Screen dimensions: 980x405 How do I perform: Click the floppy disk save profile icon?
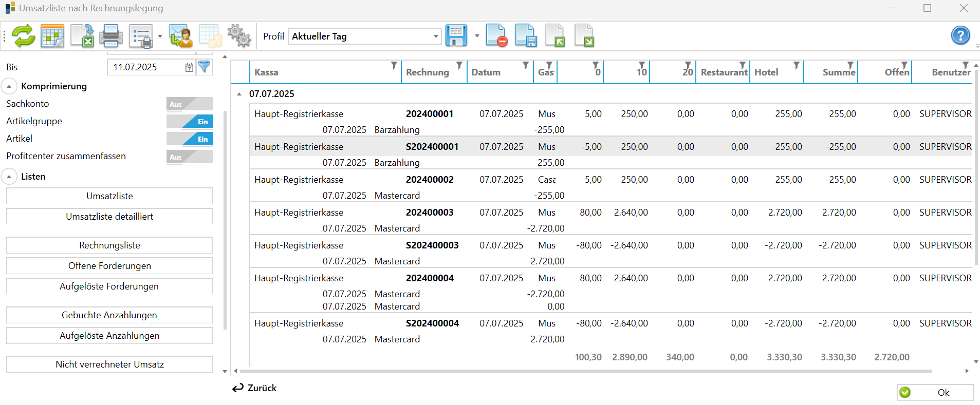pos(456,36)
